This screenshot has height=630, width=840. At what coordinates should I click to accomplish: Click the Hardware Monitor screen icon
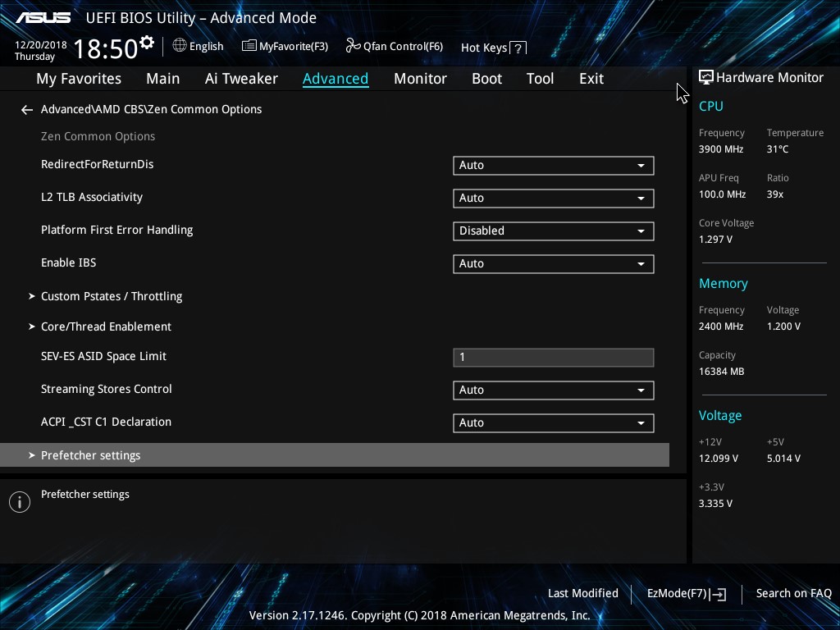pos(706,77)
